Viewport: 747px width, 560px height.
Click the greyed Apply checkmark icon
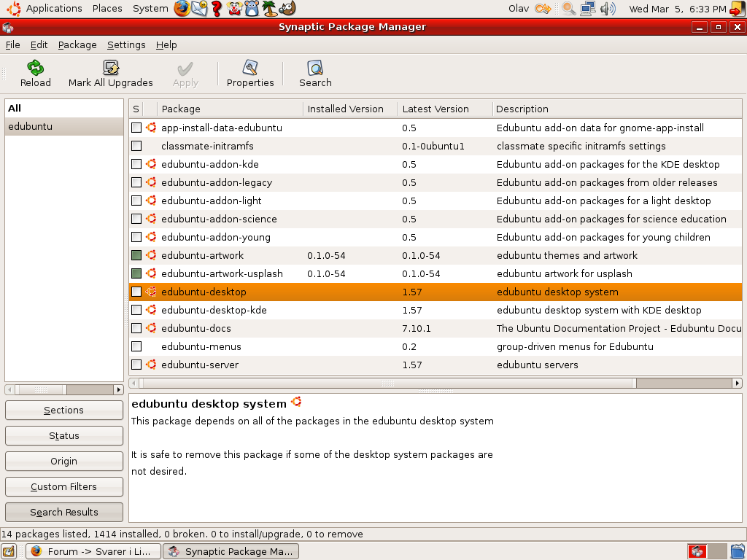click(185, 69)
